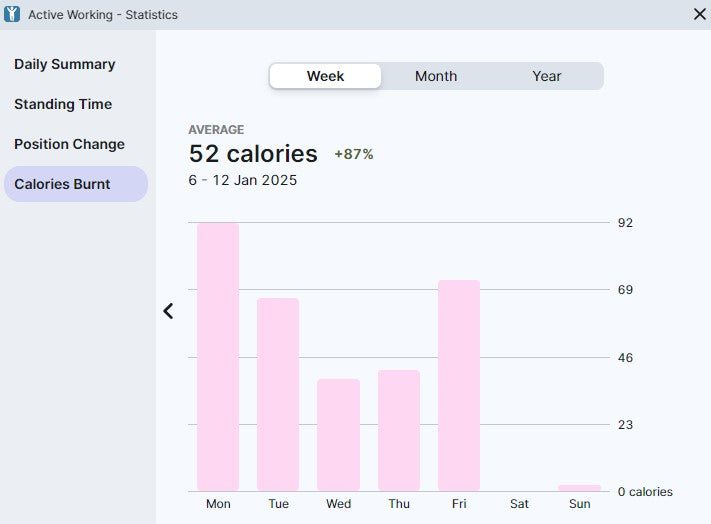Click the 52 calories average value
The height and width of the screenshot is (524, 711).
(253, 154)
